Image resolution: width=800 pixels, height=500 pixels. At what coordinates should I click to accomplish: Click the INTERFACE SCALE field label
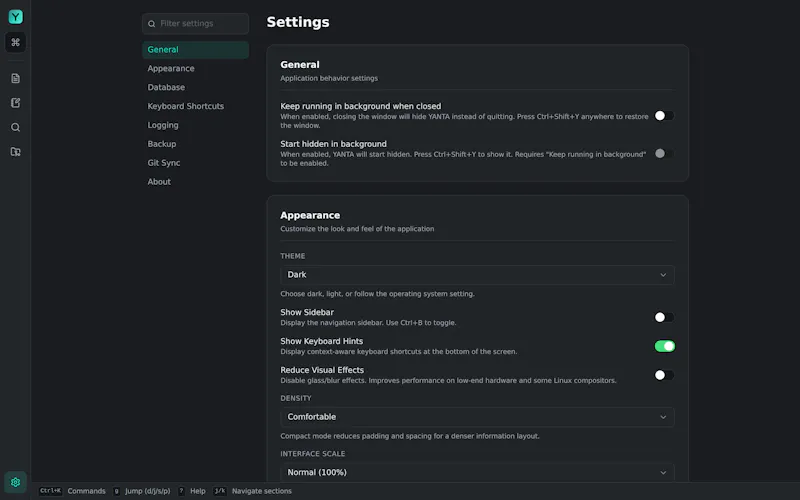[x=313, y=454]
